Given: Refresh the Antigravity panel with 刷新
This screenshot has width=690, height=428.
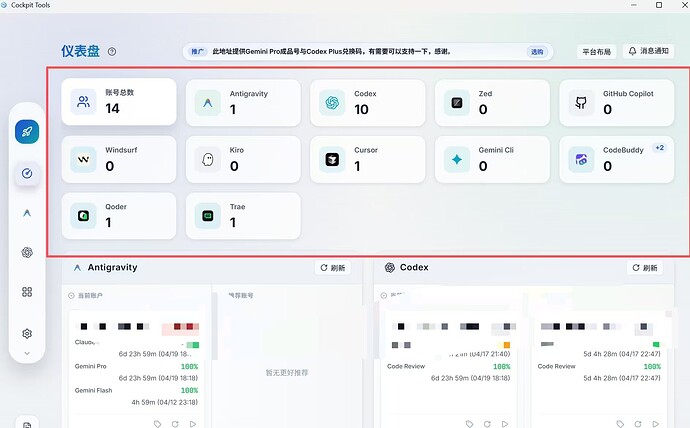Looking at the screenshot, I should (x=333, y=267).
